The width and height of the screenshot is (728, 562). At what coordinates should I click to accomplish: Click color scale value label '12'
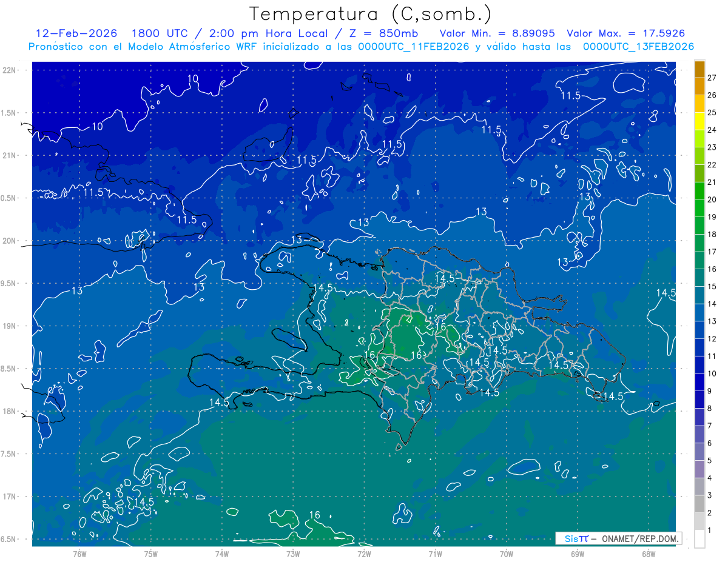coord(712,339)
